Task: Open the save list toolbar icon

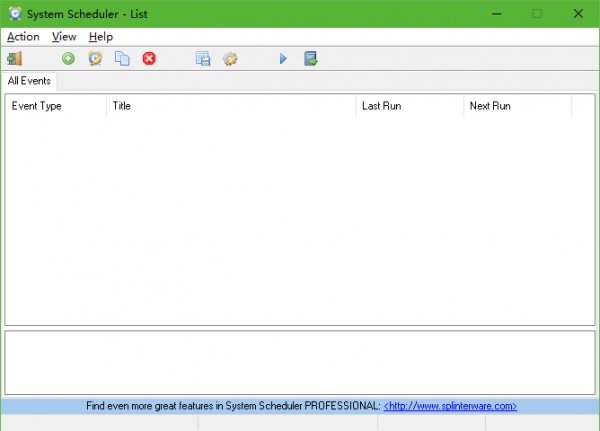Action: [203, 59]
